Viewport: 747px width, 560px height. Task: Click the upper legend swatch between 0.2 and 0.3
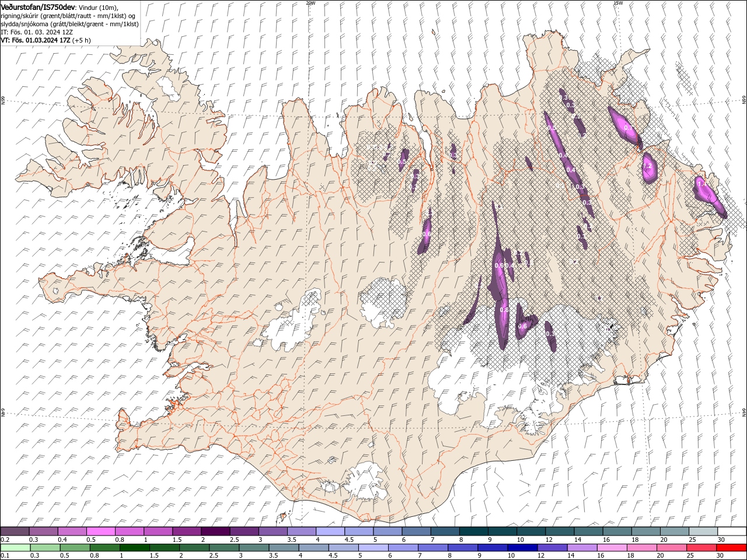[x=15, y=531]
